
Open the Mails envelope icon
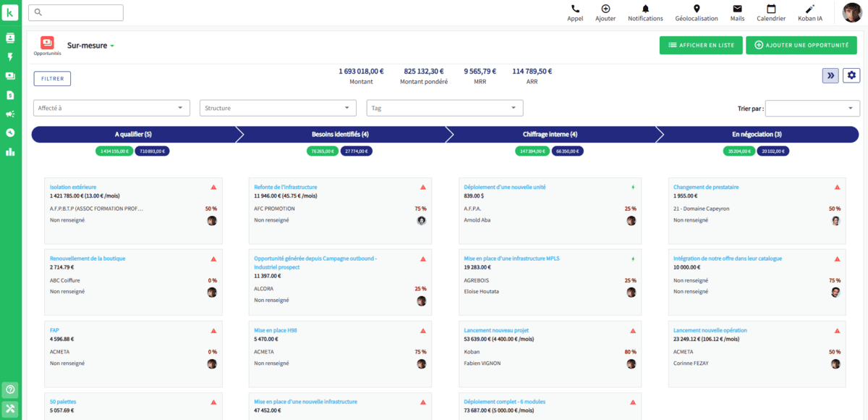[737, 9]
